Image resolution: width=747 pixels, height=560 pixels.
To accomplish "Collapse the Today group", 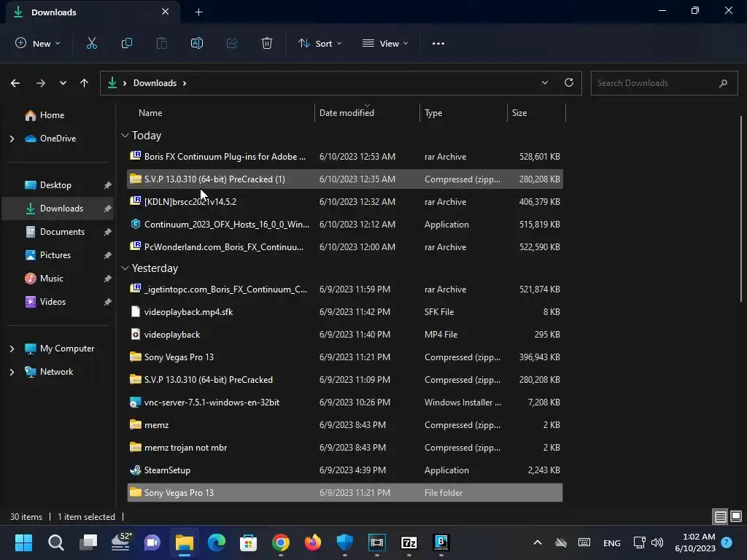I will tap(125, 136).
